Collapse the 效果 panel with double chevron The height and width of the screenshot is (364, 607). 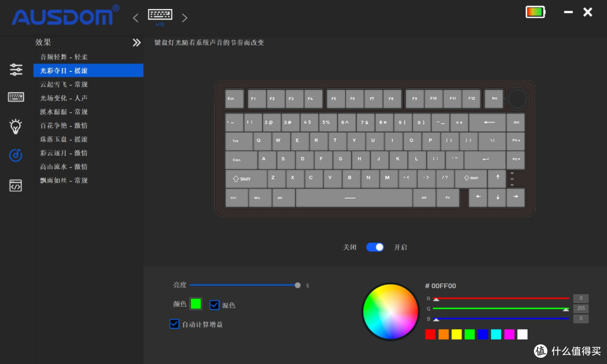click(136, 43)
